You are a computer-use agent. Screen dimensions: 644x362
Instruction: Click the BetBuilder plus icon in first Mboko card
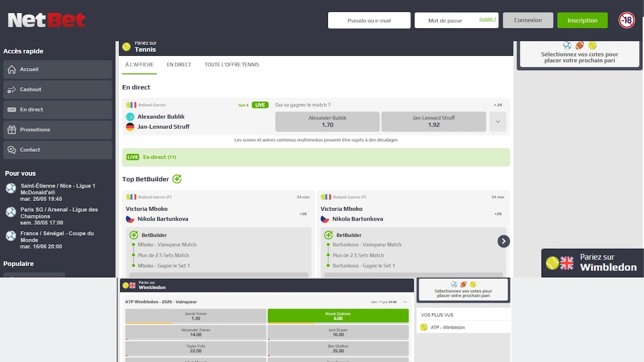[x=134, y=235]
